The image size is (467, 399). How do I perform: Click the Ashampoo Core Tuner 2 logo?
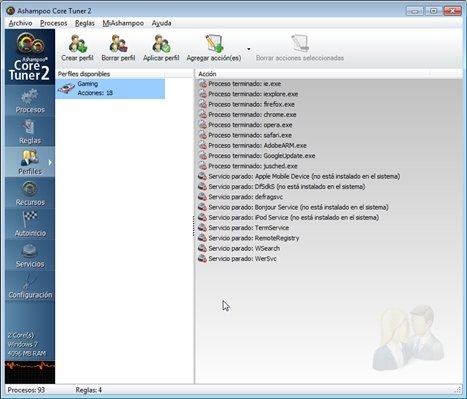(30, 57)
